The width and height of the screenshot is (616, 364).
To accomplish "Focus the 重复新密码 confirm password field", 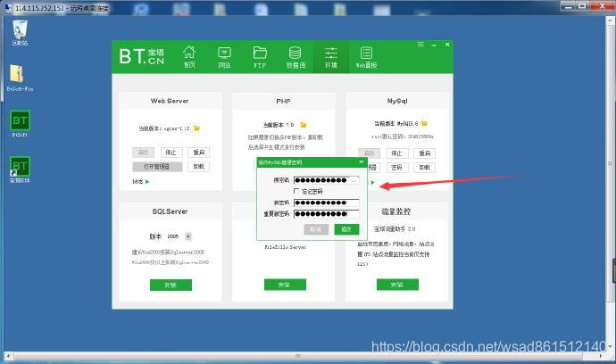I will tap(327, 214).
